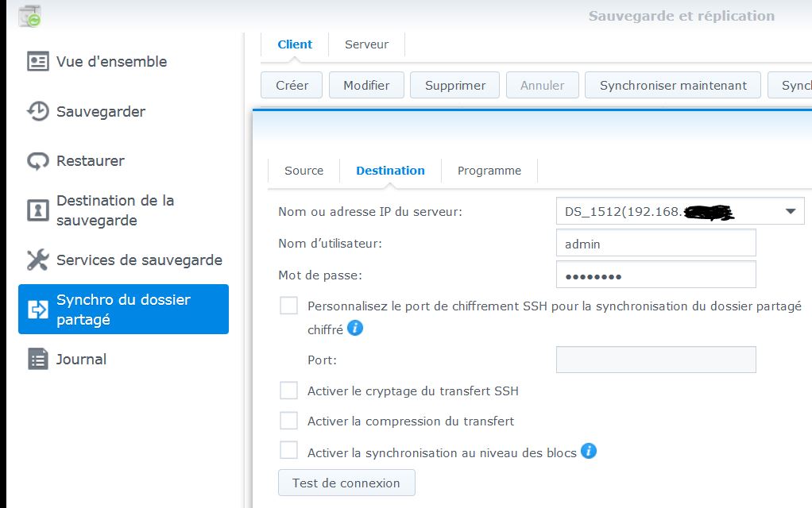Click the Synchroniser maintenant button
Screen dimensions: 812x508
[673, 86]
